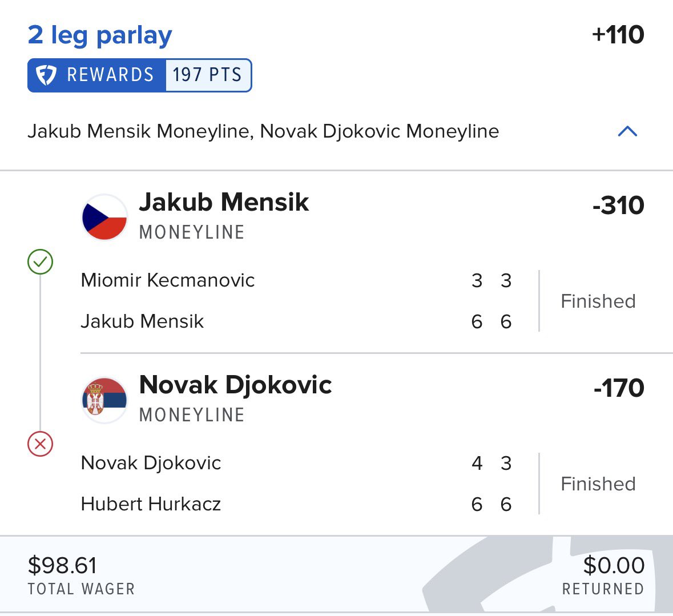Screen dimensions: 673x616
Task: Click the Finished status of Djokovic match
Action: (598, 484)
